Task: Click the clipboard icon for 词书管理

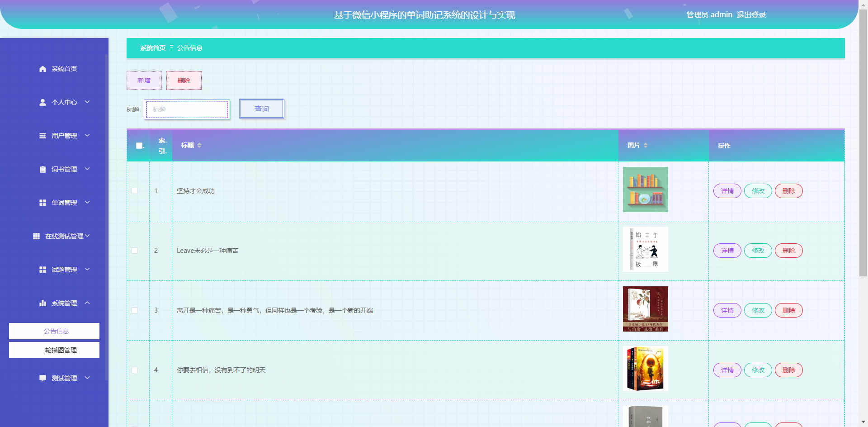Action: click(42, 169)
